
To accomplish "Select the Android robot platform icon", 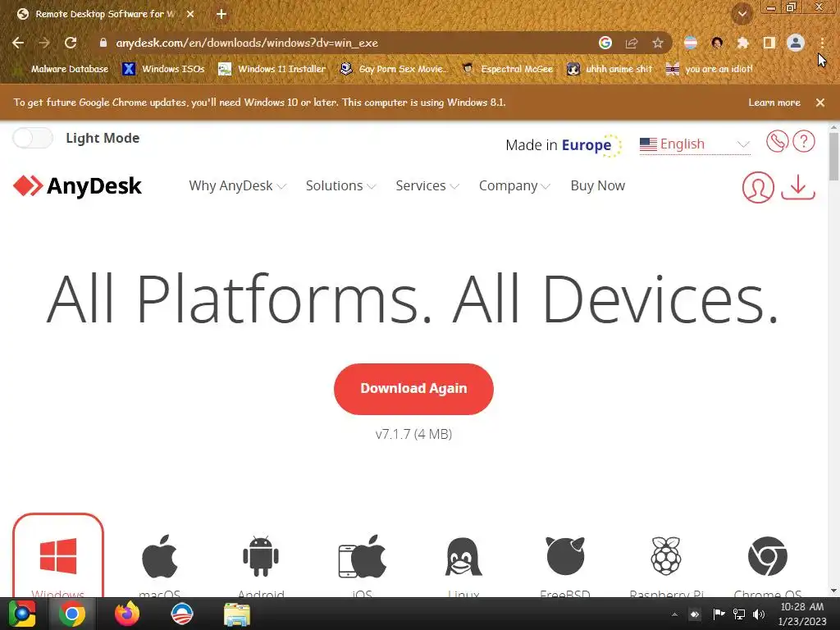I will pos(261,556).
